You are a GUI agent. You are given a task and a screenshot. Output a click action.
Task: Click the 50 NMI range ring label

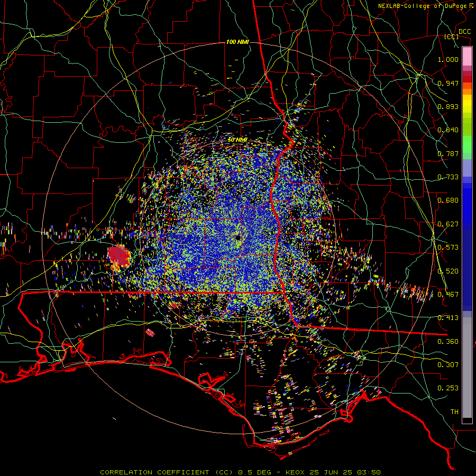[x=237, y=140]
